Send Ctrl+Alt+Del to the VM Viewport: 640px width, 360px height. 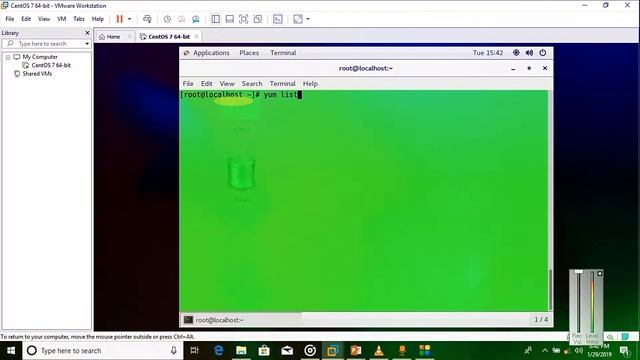tap(147, 19)
